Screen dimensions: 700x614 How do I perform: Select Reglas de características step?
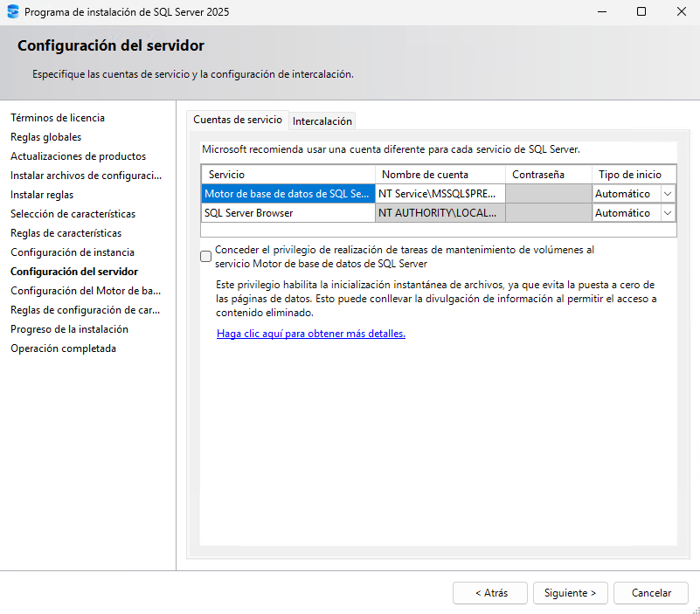point(66,233)
